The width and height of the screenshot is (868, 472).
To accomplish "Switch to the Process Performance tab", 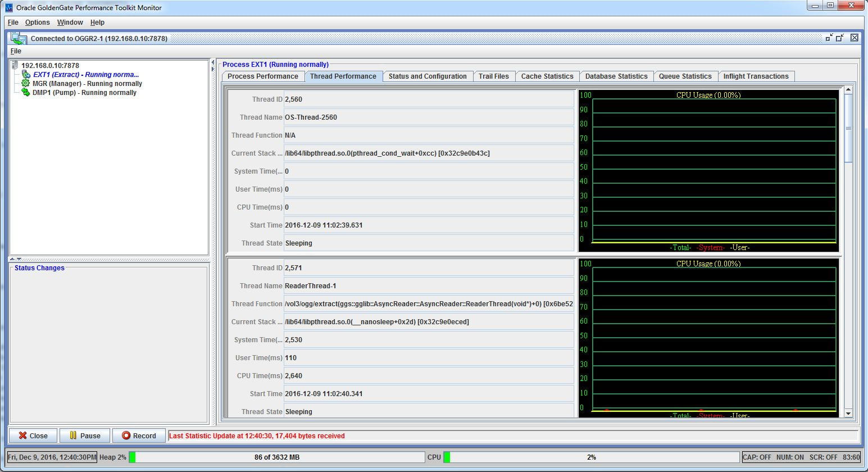I will click(262, 76).
